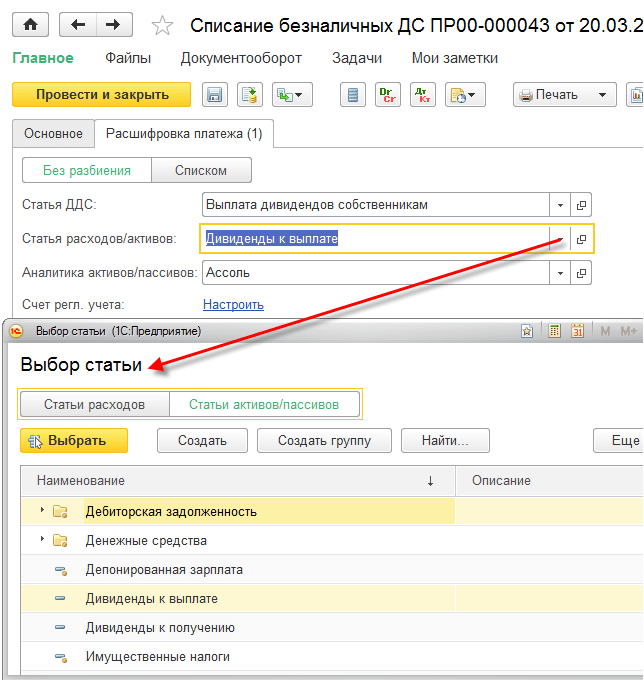Switch to the Основное tab
The height and width of the screenshot is (680, 644).
pos(53,133)
